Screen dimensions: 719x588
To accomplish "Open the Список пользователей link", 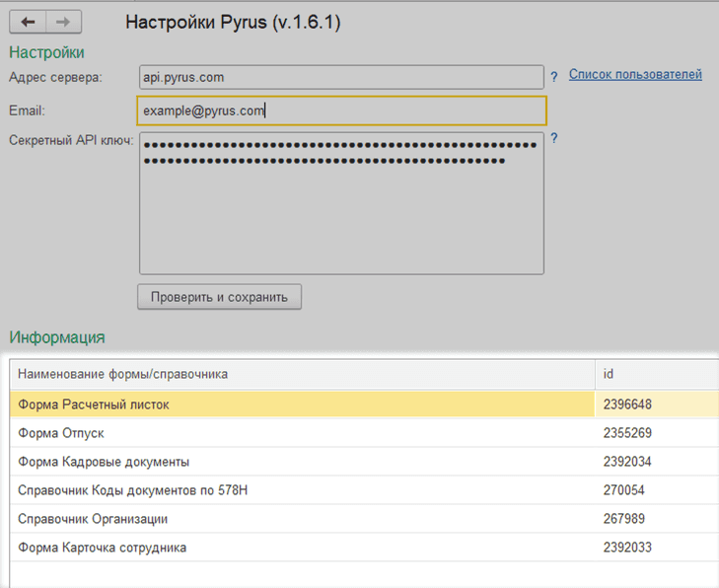I will click(x=635, y=74).
